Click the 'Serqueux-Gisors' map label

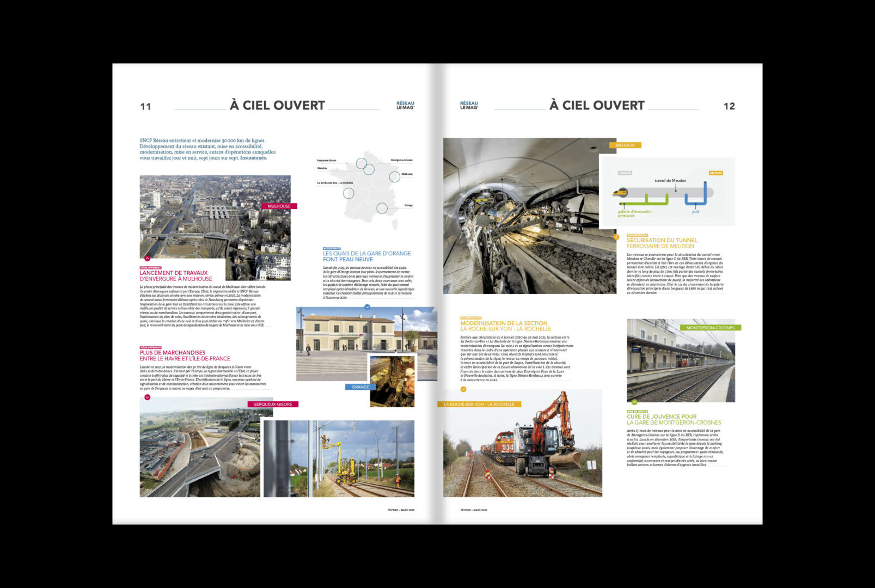click(327, 161)
